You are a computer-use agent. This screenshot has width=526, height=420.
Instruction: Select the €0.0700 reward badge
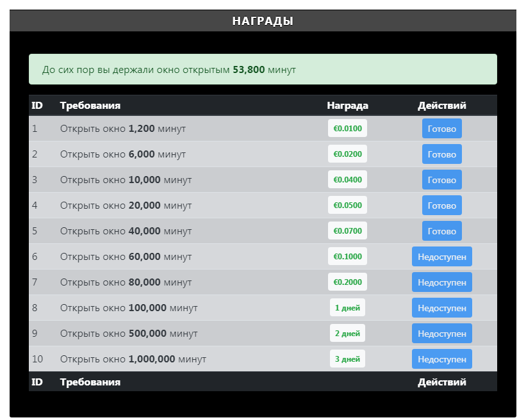(x=347, y=231)
